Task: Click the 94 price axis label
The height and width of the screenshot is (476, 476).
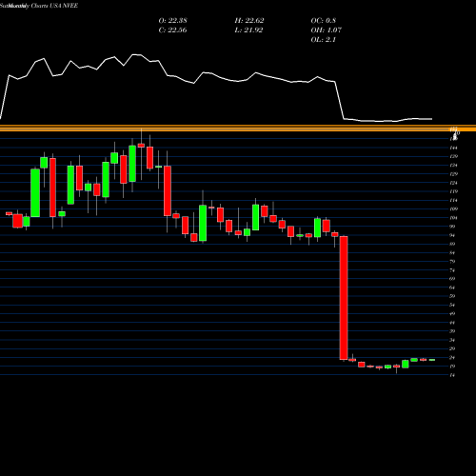Action: coord(452,235)
